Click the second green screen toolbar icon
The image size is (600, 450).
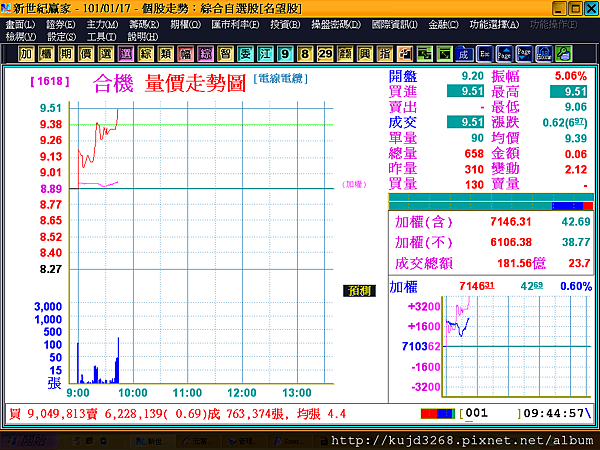(444, 54)
